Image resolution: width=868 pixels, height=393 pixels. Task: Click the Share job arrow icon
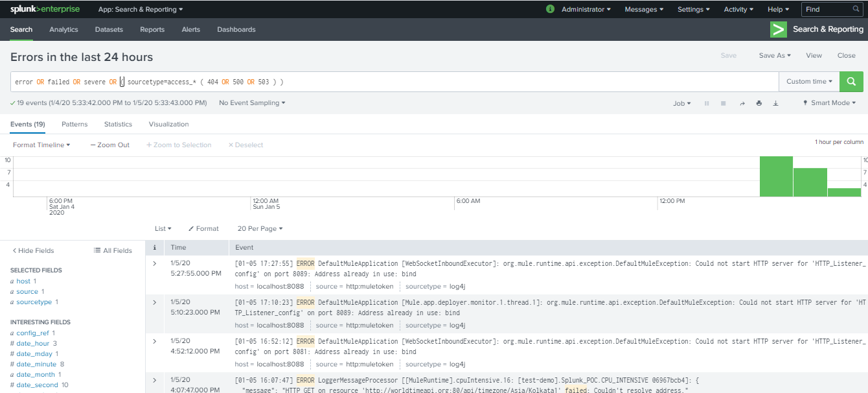tap(742, 103)
